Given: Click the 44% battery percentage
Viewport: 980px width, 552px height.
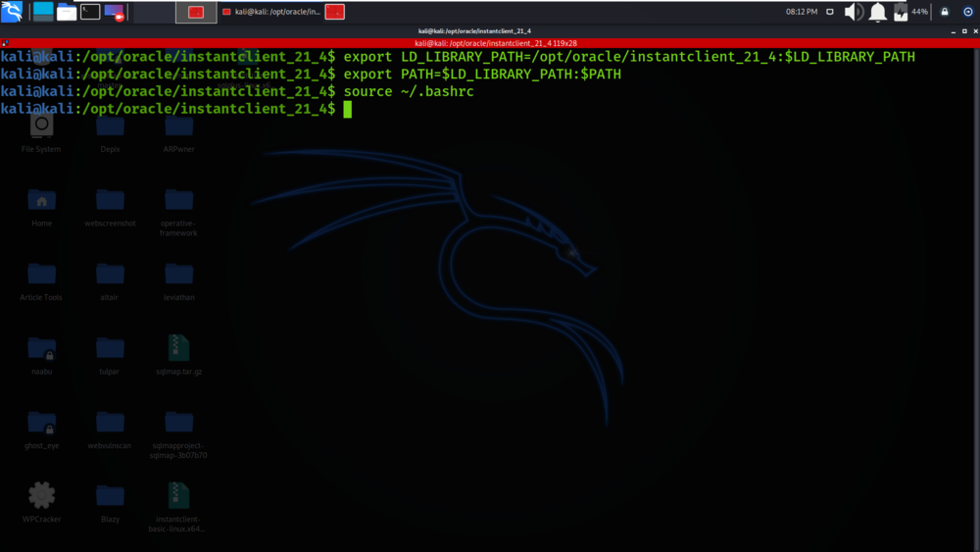Looking at the screenshot, I should coord(919,11).
